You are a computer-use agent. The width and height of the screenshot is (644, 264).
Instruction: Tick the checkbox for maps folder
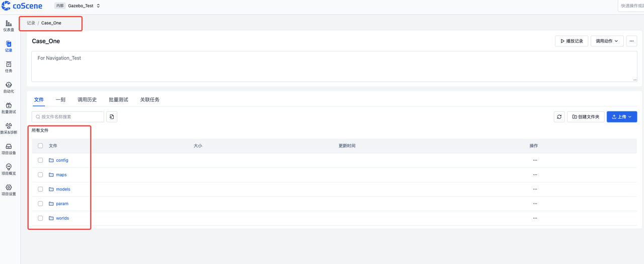click(x=40, y=175)
